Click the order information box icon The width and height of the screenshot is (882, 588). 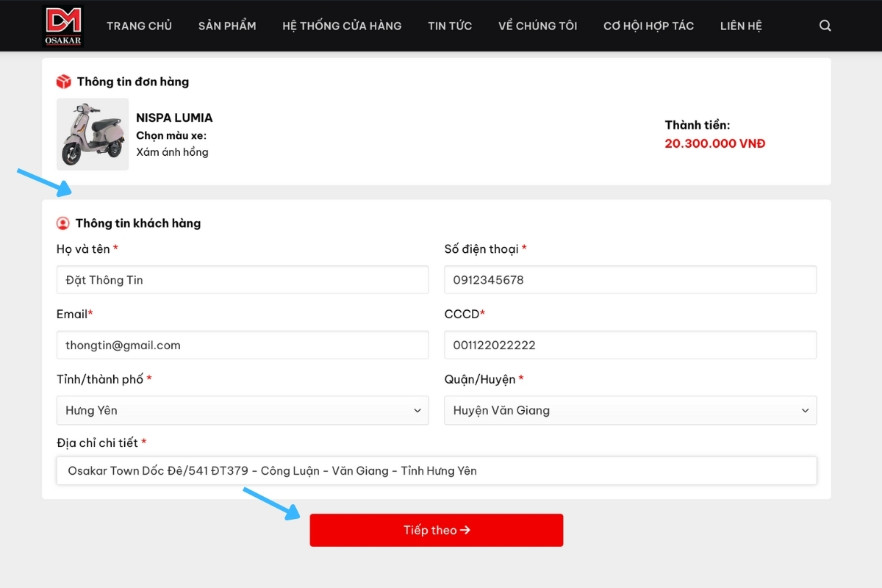click(64, 82)
